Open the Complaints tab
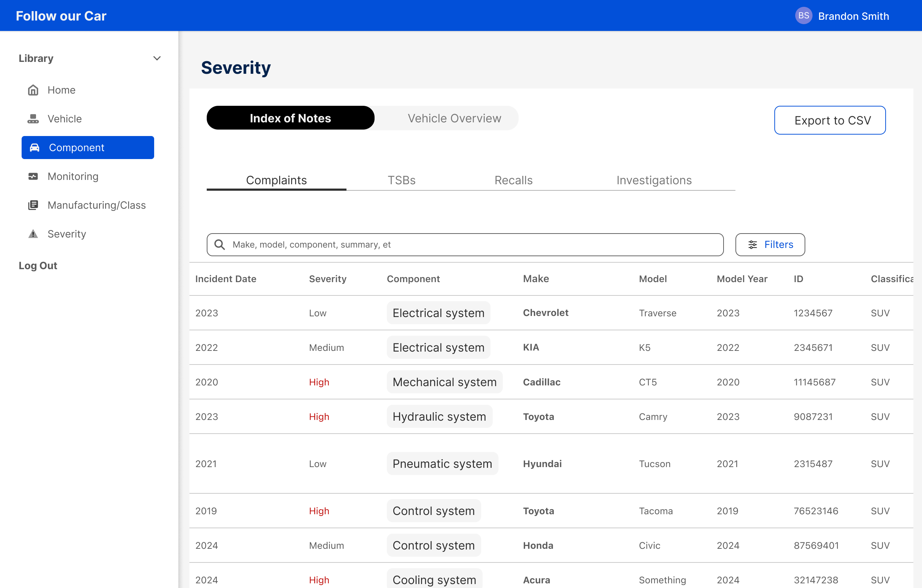Image resolution: width=922 pixels, height=588 pixels. coord(277,180)
